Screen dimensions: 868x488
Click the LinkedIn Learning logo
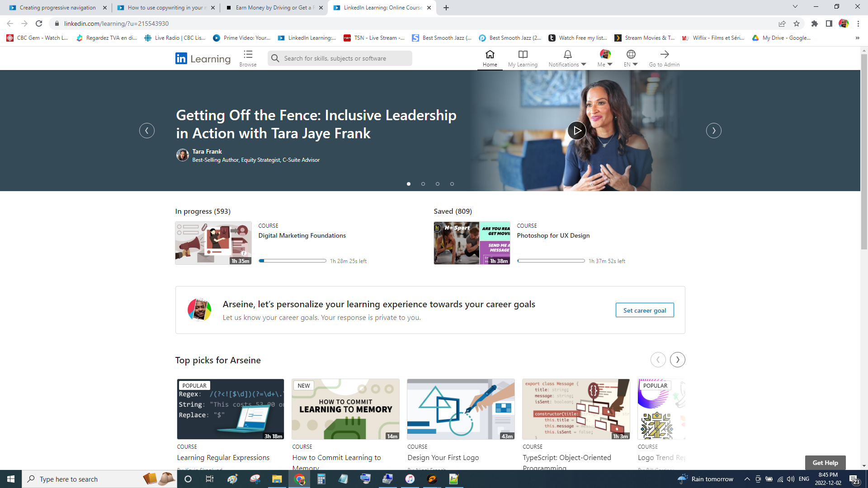(x=203, y=59)
